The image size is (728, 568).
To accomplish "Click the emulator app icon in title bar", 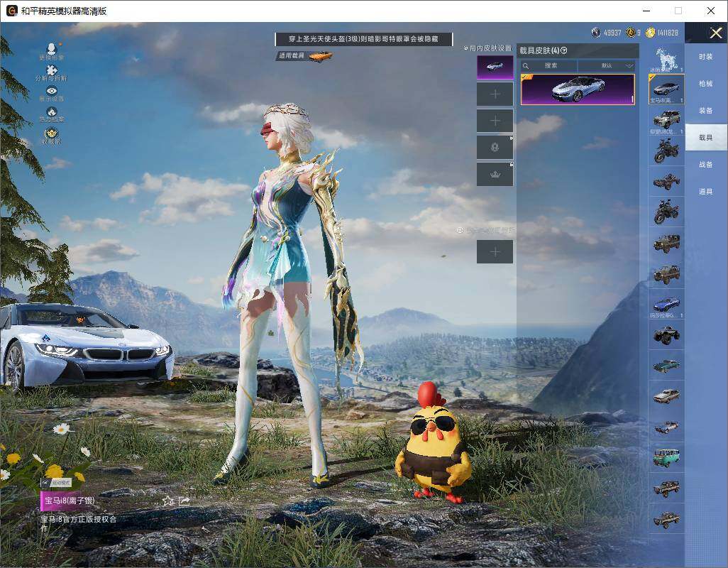I will pos(11,11).
